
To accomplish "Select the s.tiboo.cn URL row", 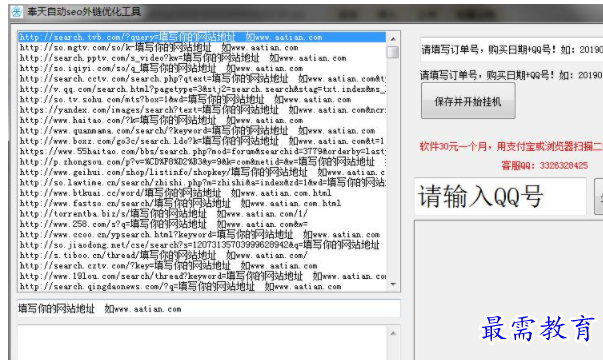I will tap(202, 255).
